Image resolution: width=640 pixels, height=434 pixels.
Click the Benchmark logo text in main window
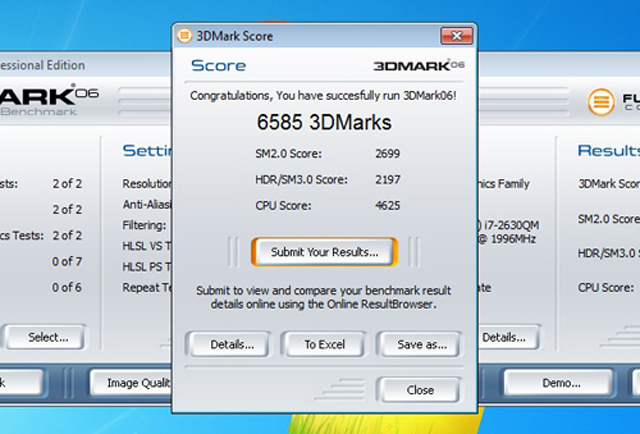pos(38,112)
